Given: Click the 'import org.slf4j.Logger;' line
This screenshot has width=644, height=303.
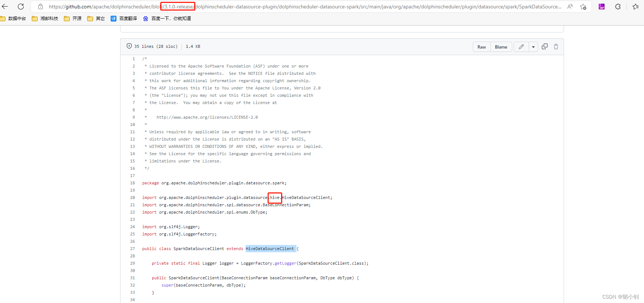Looking at the screenshot, I should click(x=171, y=227).
